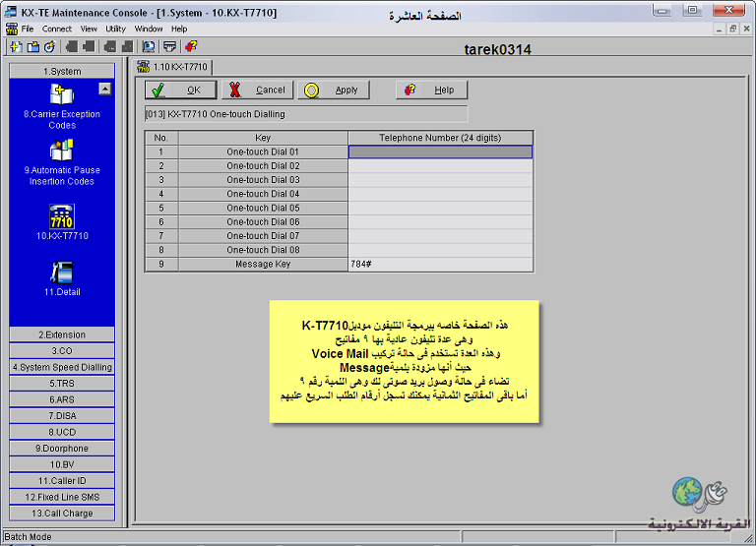Click the first greyed-out toolbar icon after Connect
The image size is (756, 546).
[x=72, y=47]
